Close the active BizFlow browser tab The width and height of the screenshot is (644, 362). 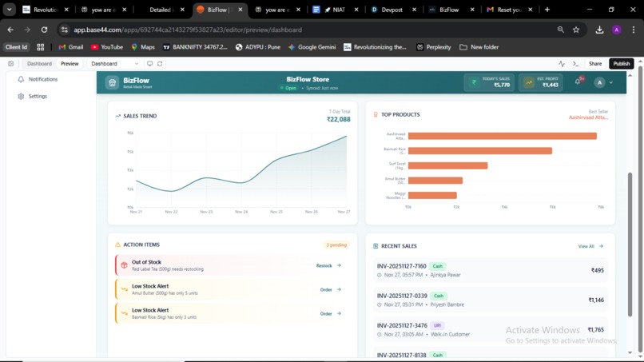(241, 10)
